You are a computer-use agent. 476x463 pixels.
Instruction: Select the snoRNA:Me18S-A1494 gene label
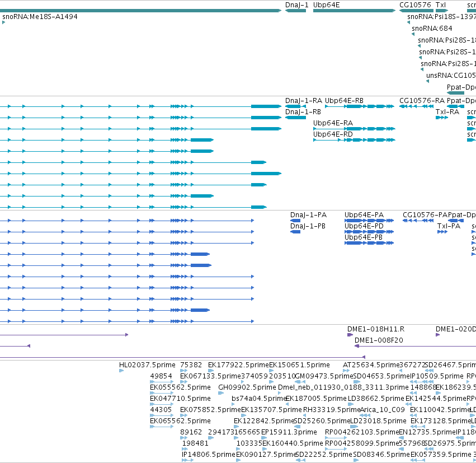[x=40, y=17]
